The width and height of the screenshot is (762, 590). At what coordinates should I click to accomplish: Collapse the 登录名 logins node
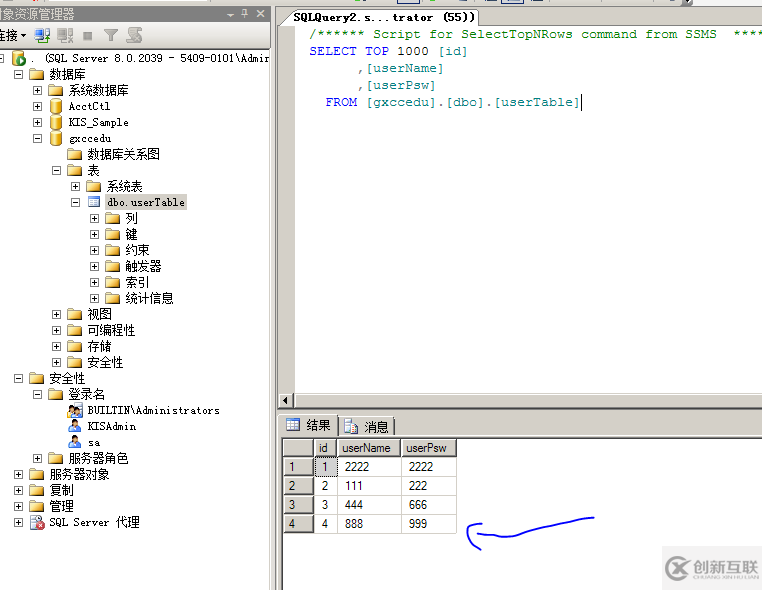point(38,394)
